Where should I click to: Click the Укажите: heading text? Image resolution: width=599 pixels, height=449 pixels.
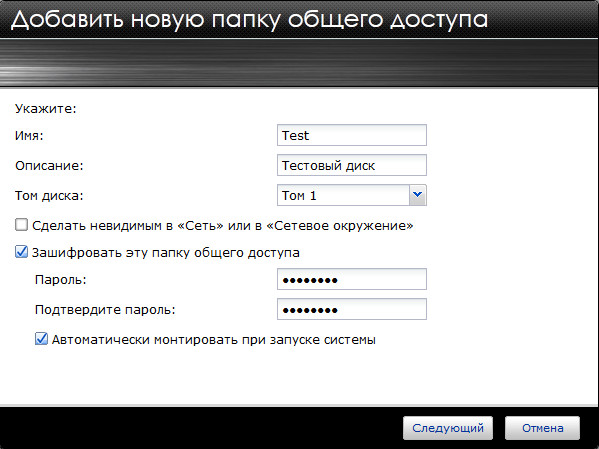[x=46, y=109]
